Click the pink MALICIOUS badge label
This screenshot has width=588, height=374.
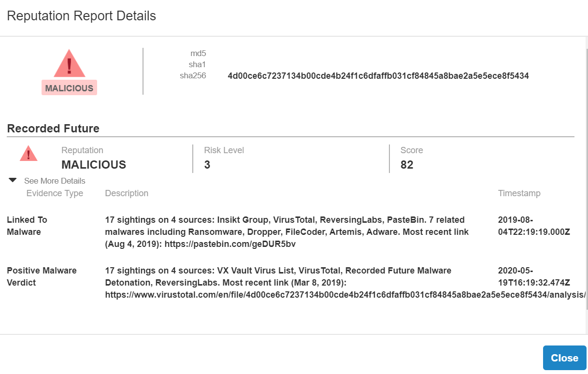[x=69, y=88]
